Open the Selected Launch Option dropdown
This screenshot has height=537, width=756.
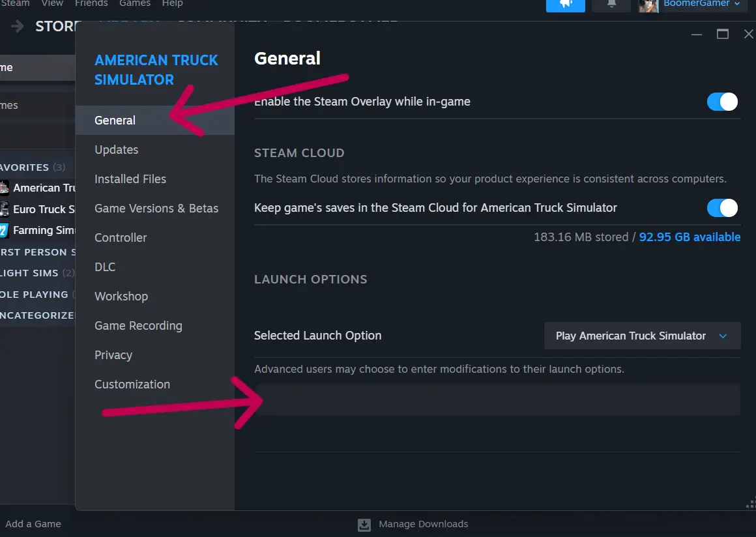tap(642, 336)
